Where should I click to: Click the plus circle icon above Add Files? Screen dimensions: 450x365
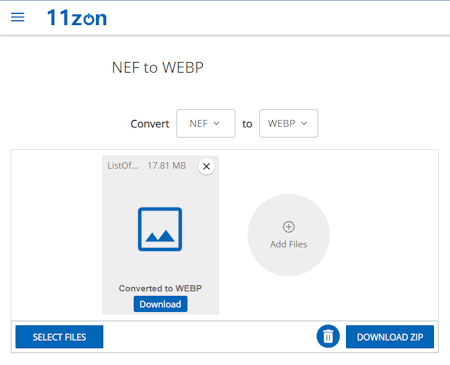click(x=289, y=227)
